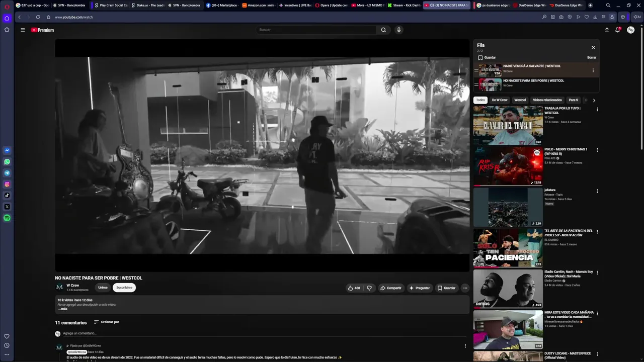Open options for the pinned @DobleWCrew comment

tap(465, 346)
